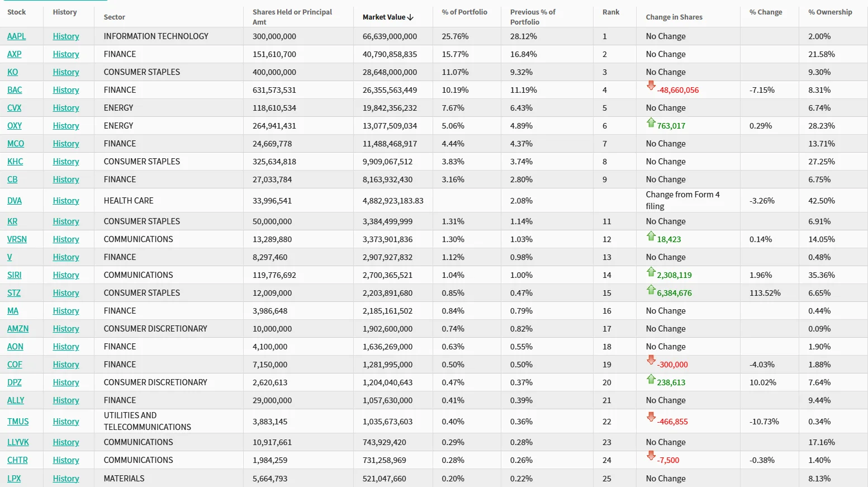
Task: Open the TMUS ticker link
Action: (18, 422)
